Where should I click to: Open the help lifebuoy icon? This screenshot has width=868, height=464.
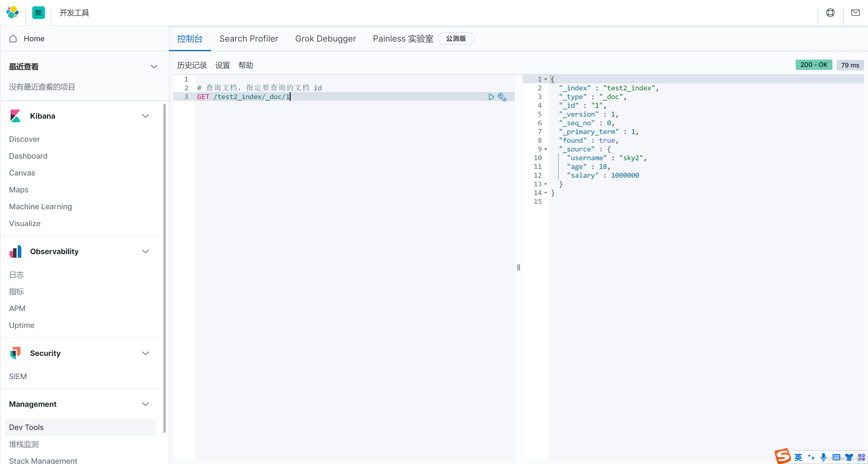(830, 13)
